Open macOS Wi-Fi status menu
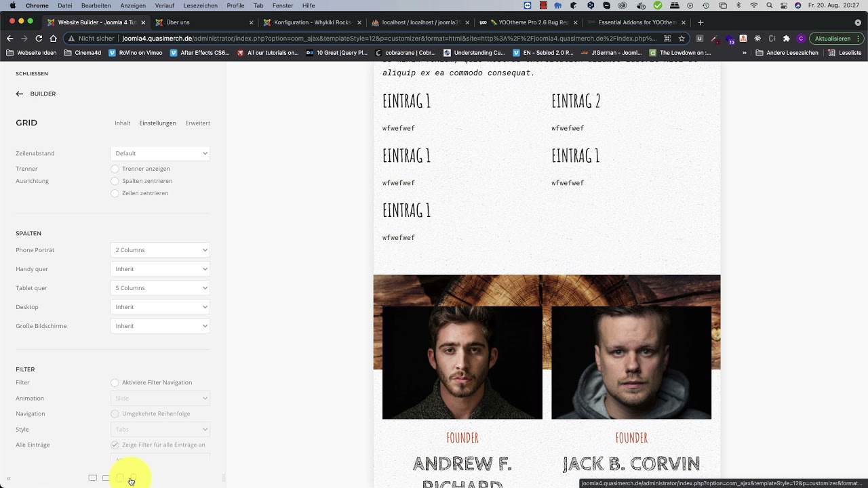This screenshot has height=488, width=868. click(754, 5)
